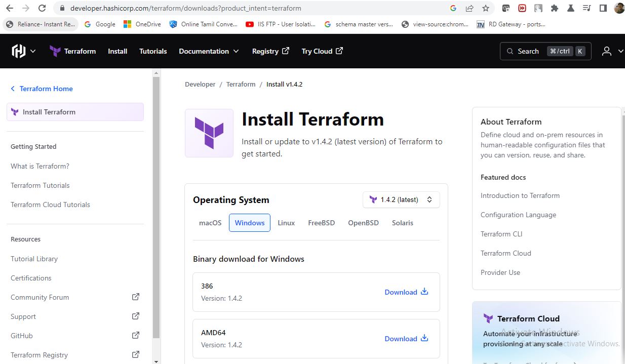This screenshot has width=625, height=364.
Task: Open the user account icon menu
Action: [606, 51]
